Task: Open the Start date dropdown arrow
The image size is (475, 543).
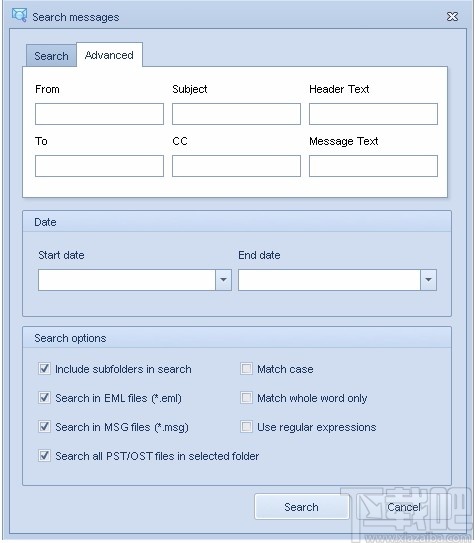Action: [x=224, y=280]
